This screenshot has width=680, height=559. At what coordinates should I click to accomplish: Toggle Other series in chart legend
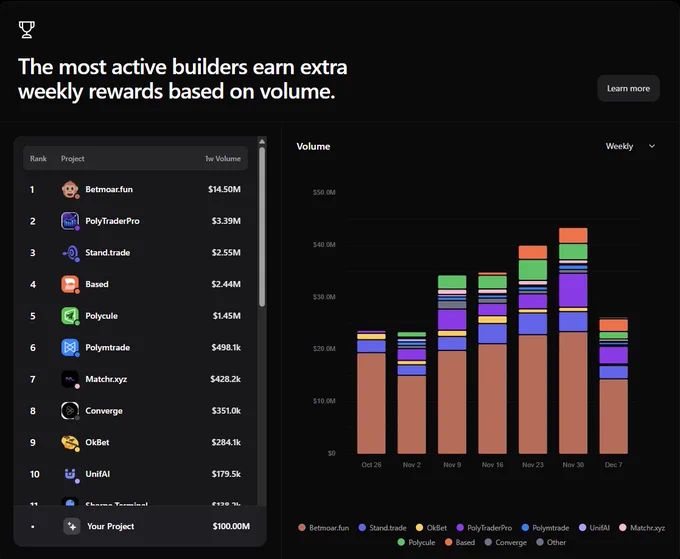click(551, 543)
